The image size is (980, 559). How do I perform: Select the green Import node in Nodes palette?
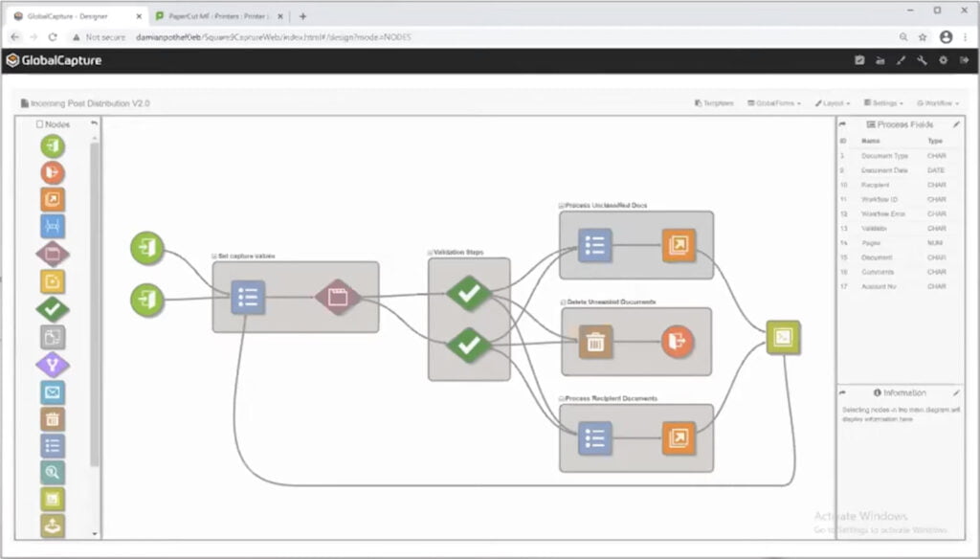(53, 146)
